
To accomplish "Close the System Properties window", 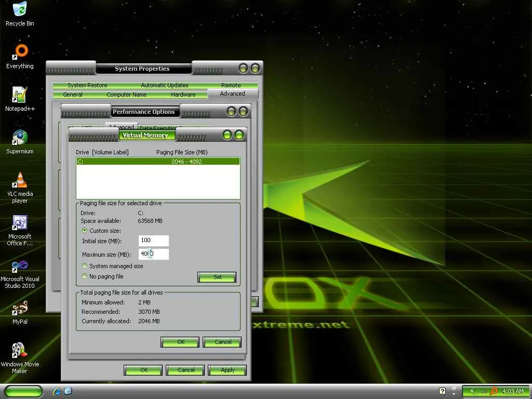I will [255, 68].
